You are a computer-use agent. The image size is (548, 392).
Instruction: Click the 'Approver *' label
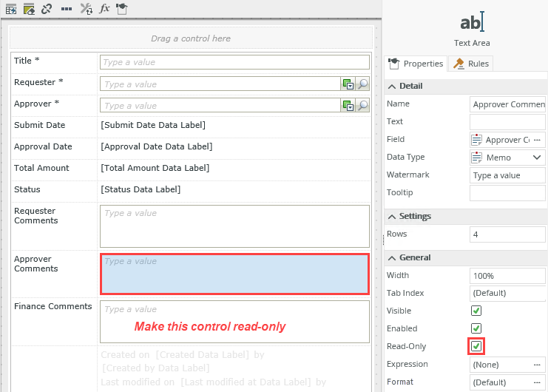click(36, 104)
